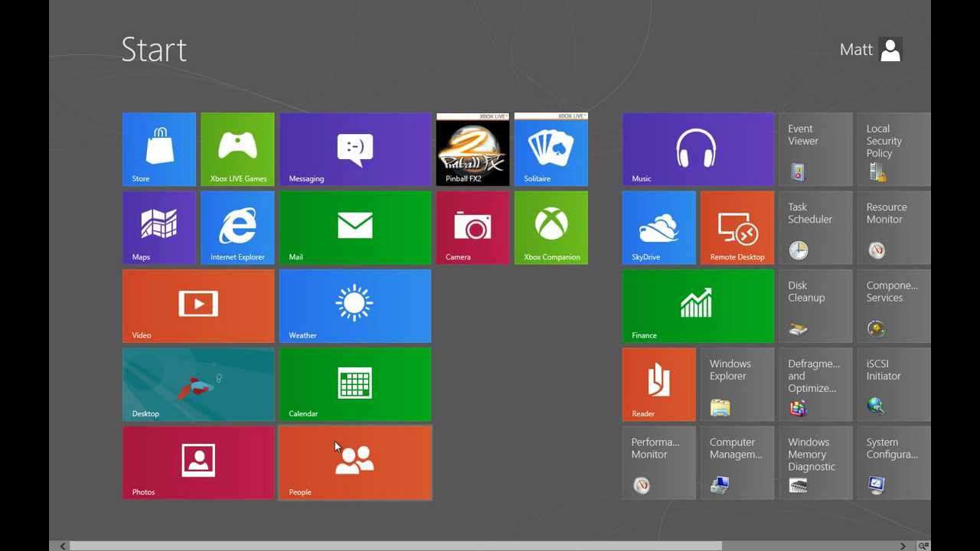Open the Calendar tile

pos(355,384)
